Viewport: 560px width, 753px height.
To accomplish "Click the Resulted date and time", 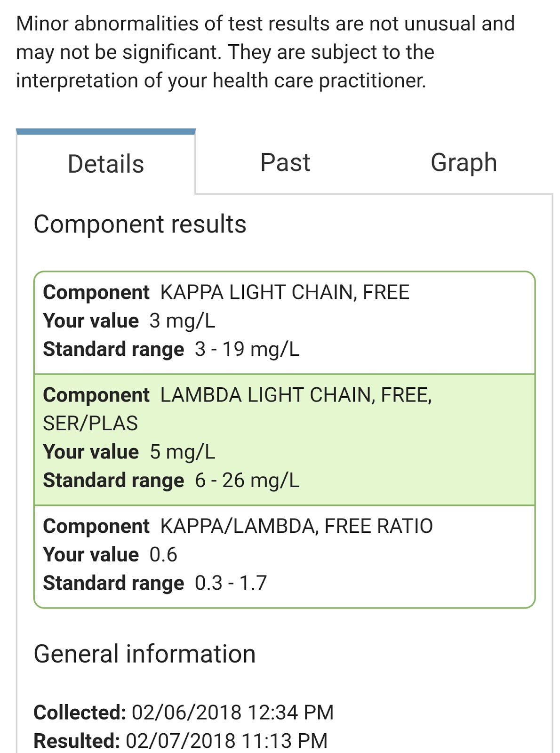I will [226, 741].
